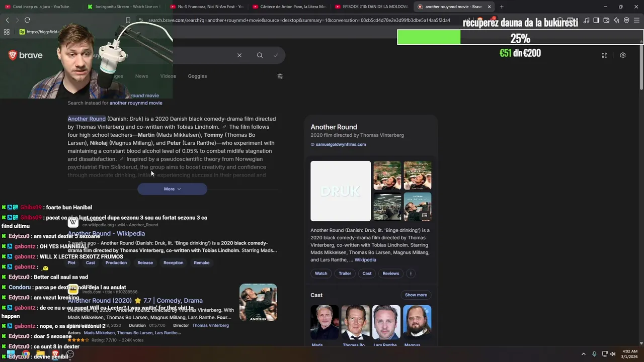Jump to Release section of Wikipedia result
This screenshot has width=644, height=362.
click(x=145, y=262)
